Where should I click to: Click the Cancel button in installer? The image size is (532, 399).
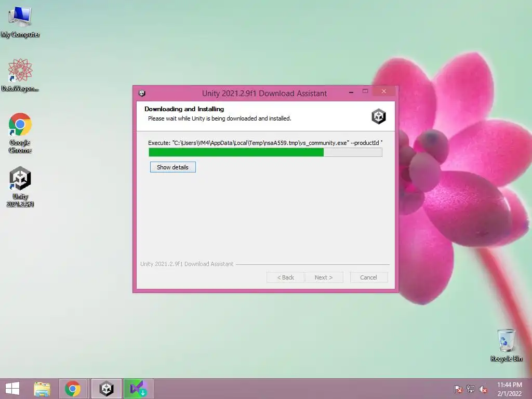(368, 277)
